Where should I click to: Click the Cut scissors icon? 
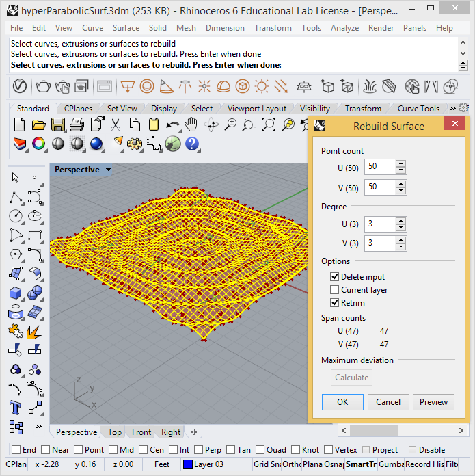pos(116,124)
